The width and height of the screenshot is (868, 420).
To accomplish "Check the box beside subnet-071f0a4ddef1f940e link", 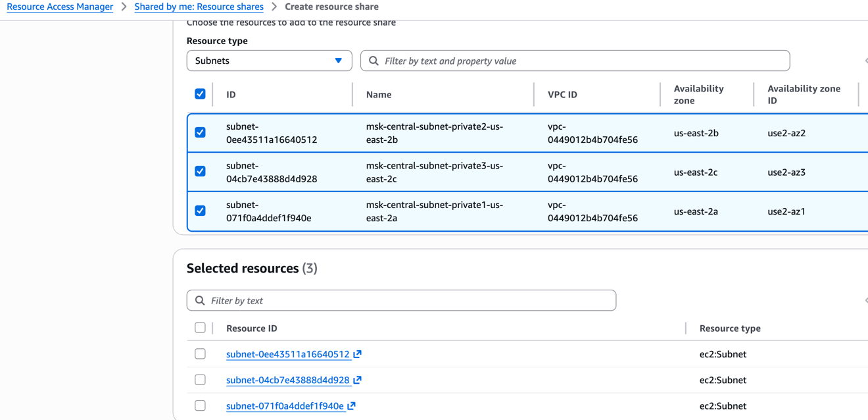I will pyautogui.click(x=200, y=406).
